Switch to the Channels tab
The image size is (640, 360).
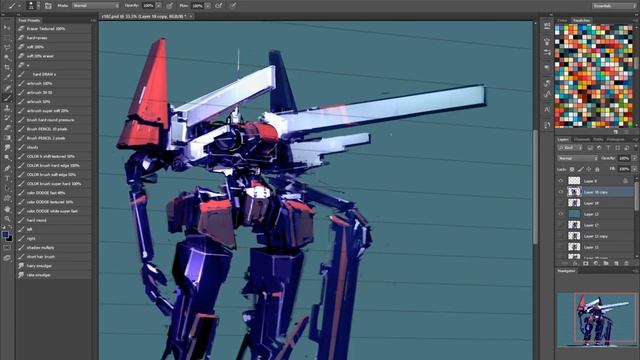click(582, 140)
